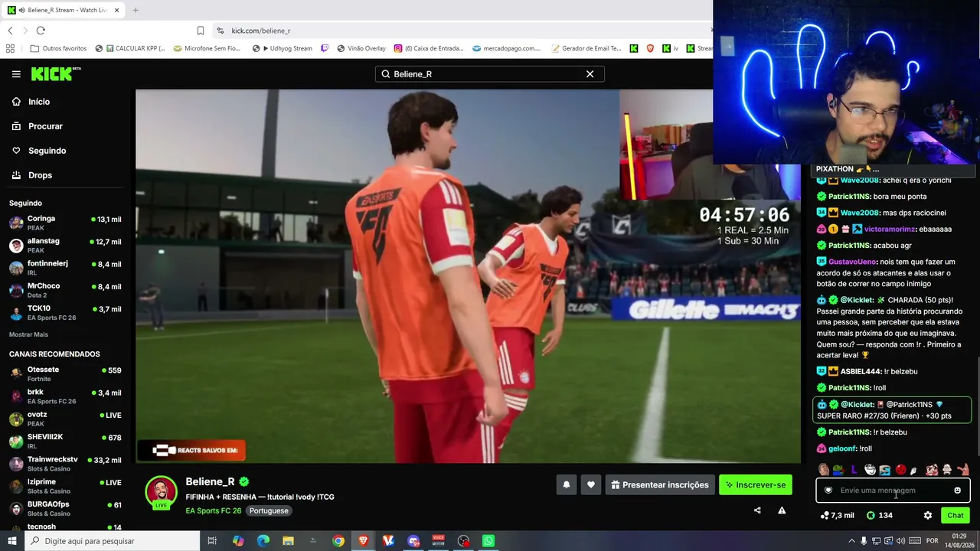Go back in the browser
The height and width of the screenshot is (551, 980).
[10, 31]
